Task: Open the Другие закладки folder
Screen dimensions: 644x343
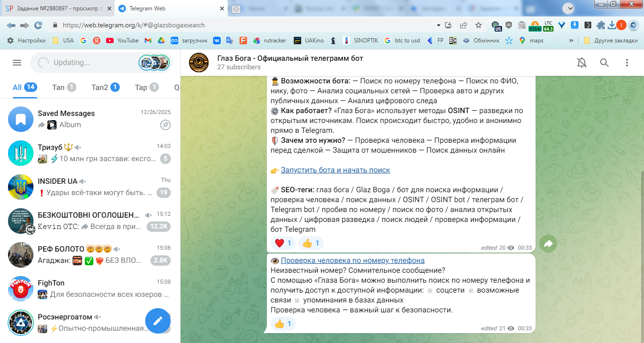Action: coord(611,41)
